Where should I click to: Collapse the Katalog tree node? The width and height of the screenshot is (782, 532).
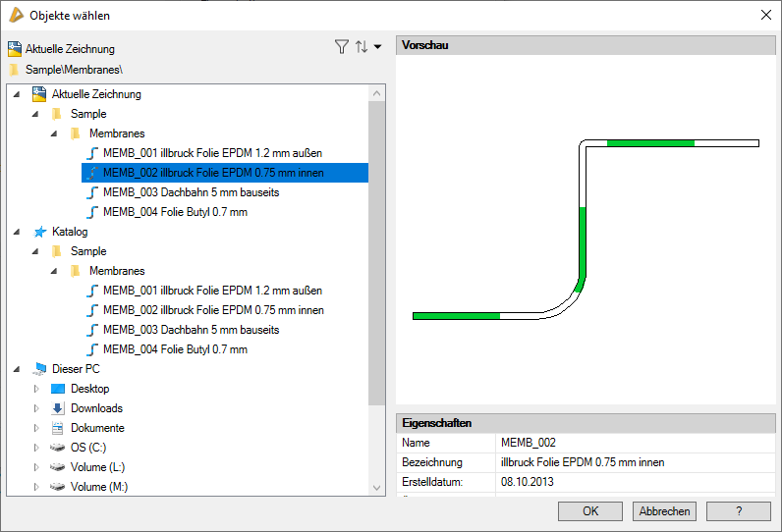pos(17,232)
